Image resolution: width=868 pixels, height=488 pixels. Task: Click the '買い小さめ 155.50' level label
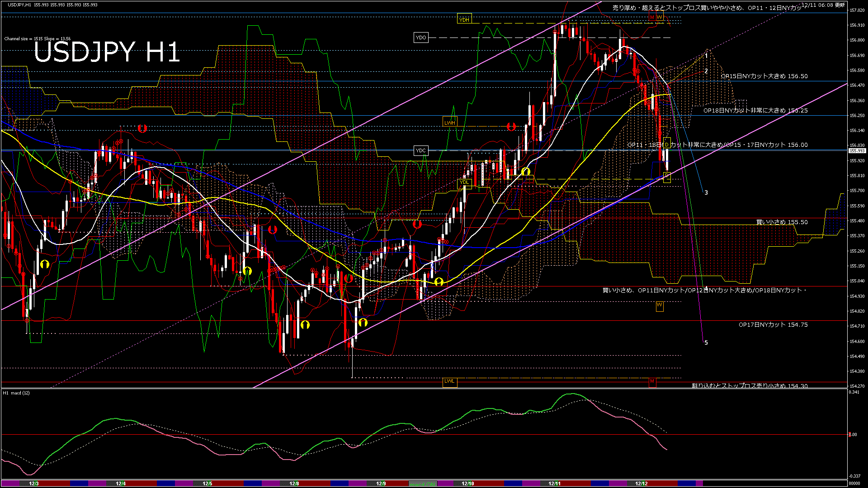[782, 222]
